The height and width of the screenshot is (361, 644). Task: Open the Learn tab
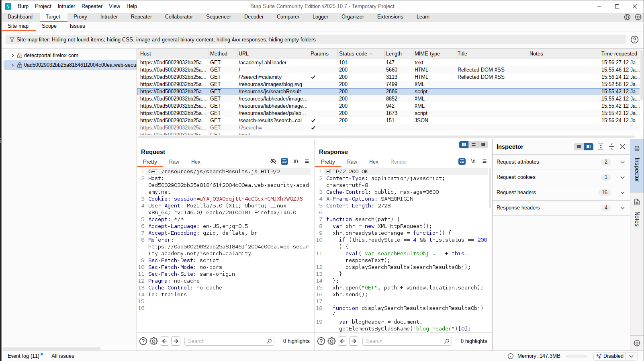click(x=423, y=17)
